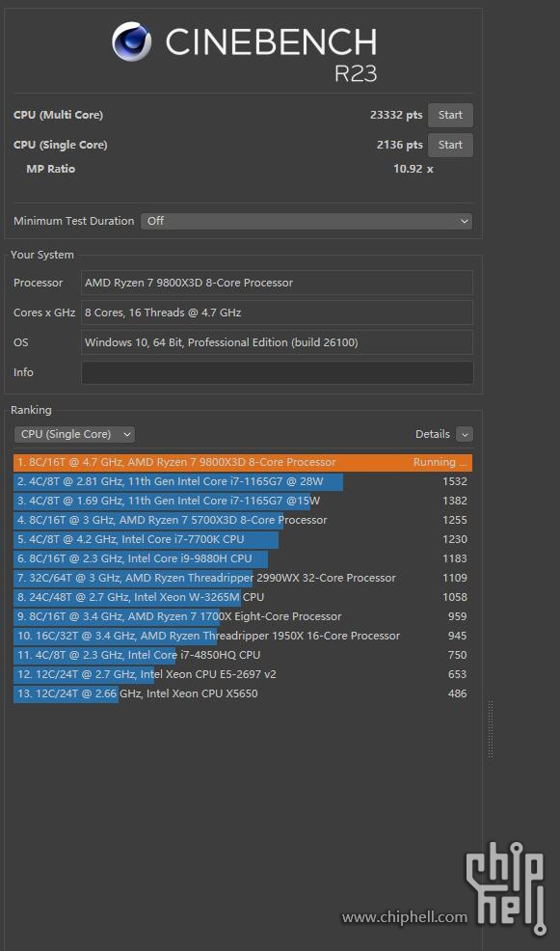This screenshot has height=951, width=560.
Task: Select ranking row 1 Ryzen 7 9800X3D
Action: coord(243,462)
